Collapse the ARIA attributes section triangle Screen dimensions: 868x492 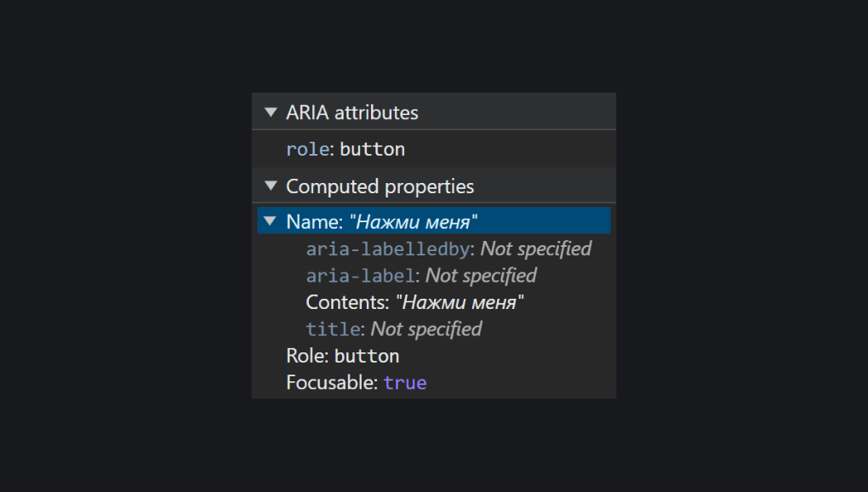[271, 112]
